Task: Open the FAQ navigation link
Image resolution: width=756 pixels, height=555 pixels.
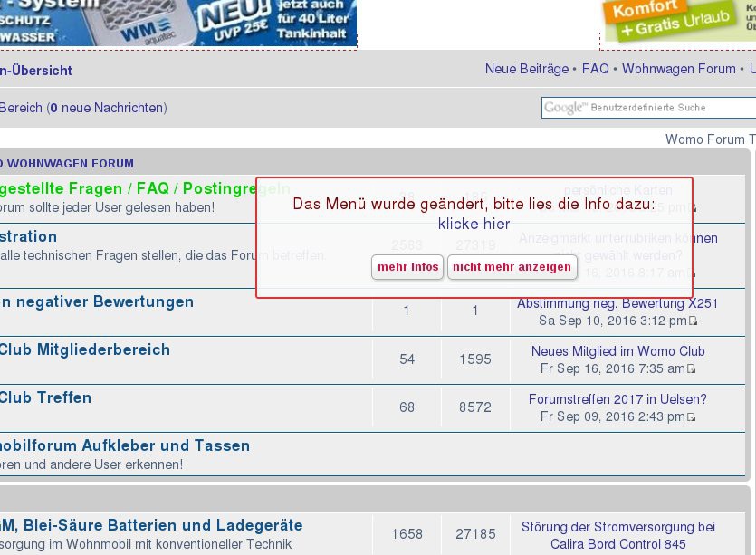Action: (x=596, y=69)
